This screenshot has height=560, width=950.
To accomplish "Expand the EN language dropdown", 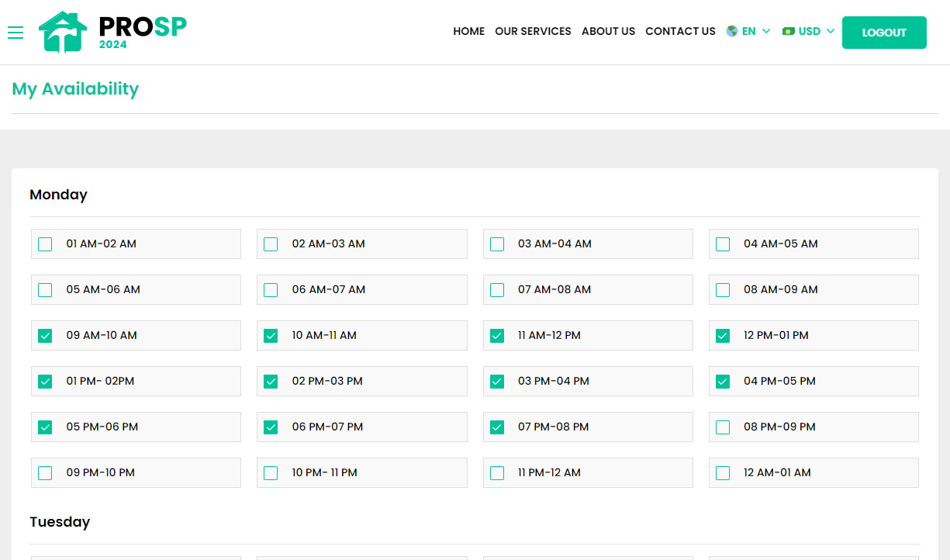I will 748,31.
